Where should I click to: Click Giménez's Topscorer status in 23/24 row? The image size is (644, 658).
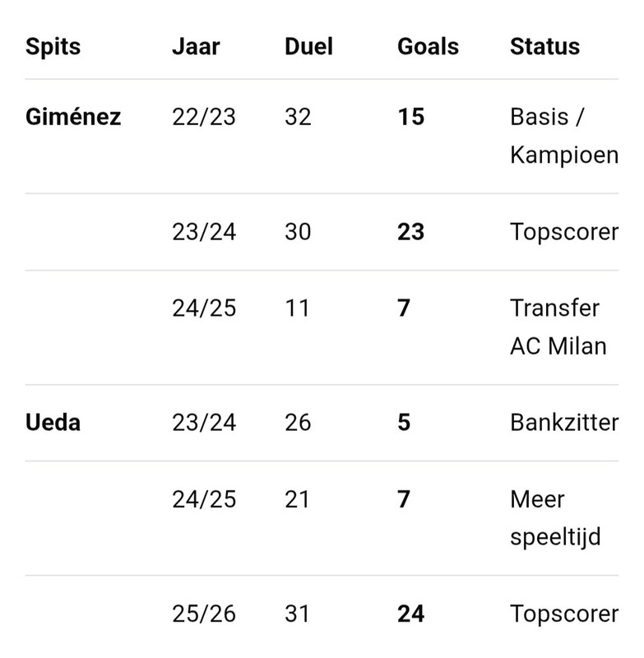tap(564, 232)
